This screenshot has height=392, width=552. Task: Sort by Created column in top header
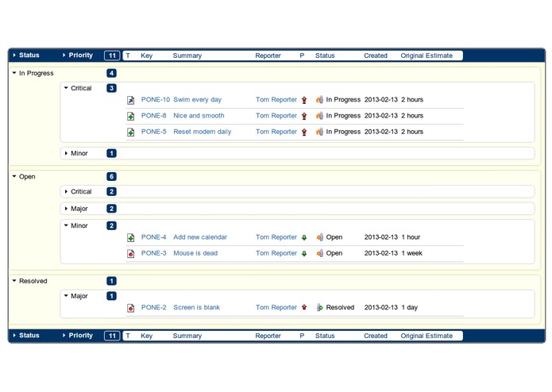click(375, 56)
